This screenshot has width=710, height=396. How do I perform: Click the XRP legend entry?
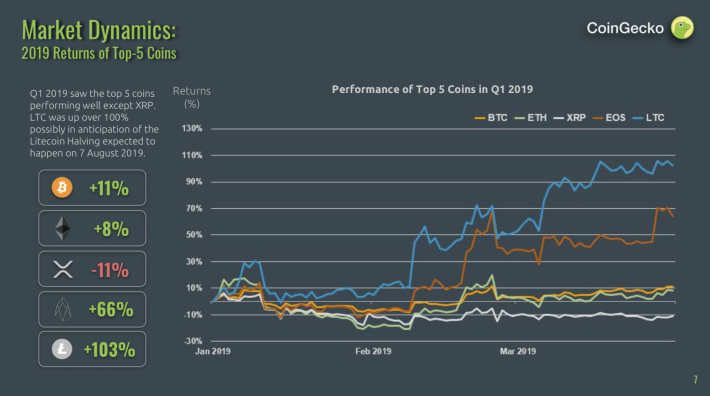coord(570,118)
